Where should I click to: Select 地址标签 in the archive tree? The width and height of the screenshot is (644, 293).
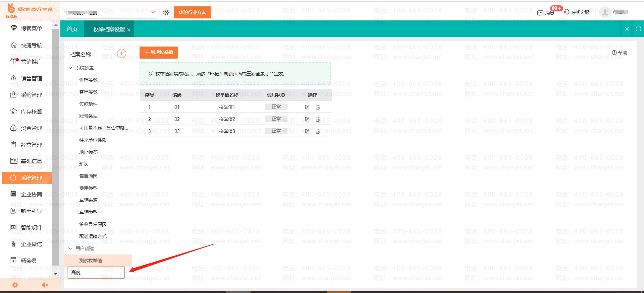click(x=89, y=152)
